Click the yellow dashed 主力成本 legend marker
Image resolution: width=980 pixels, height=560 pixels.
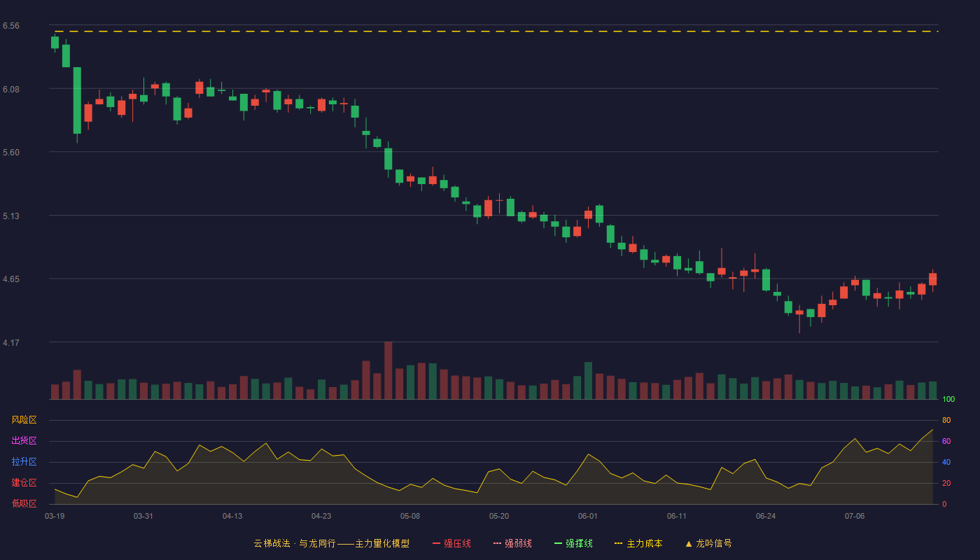[618, 543]
